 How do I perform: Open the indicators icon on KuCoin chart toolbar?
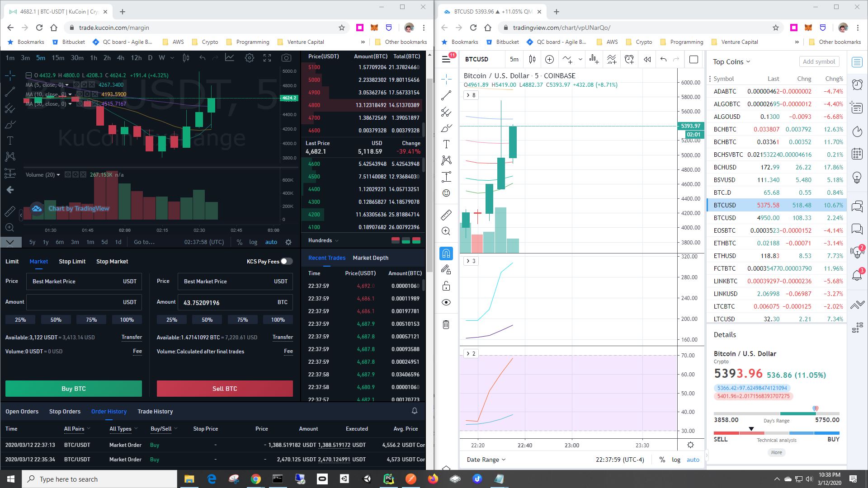point(230,58)
